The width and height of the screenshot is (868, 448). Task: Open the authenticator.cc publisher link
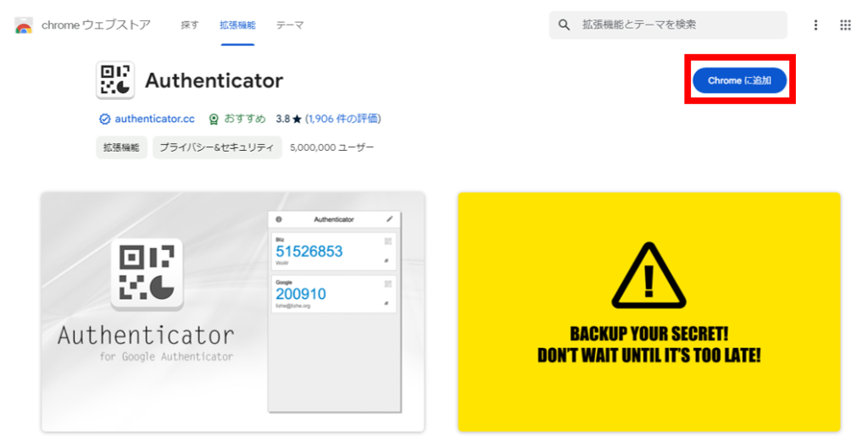pyautogui.click(x=155, y=119)
